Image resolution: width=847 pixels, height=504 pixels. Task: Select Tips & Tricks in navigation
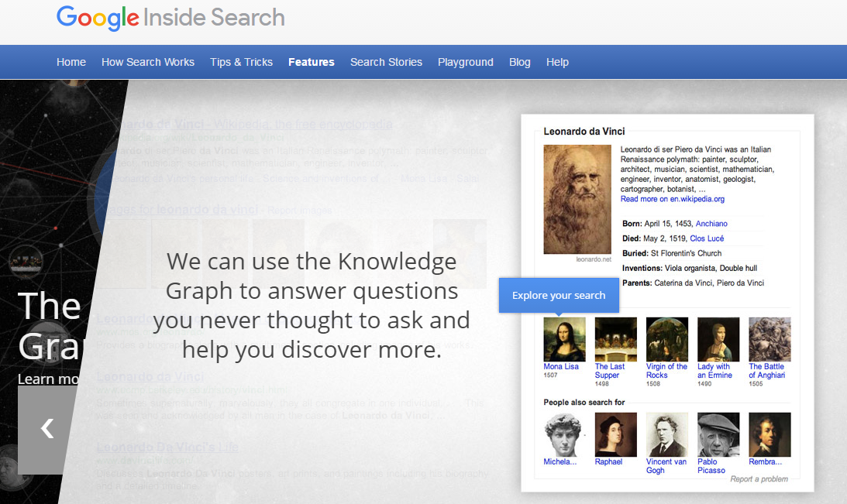point(242,62)
